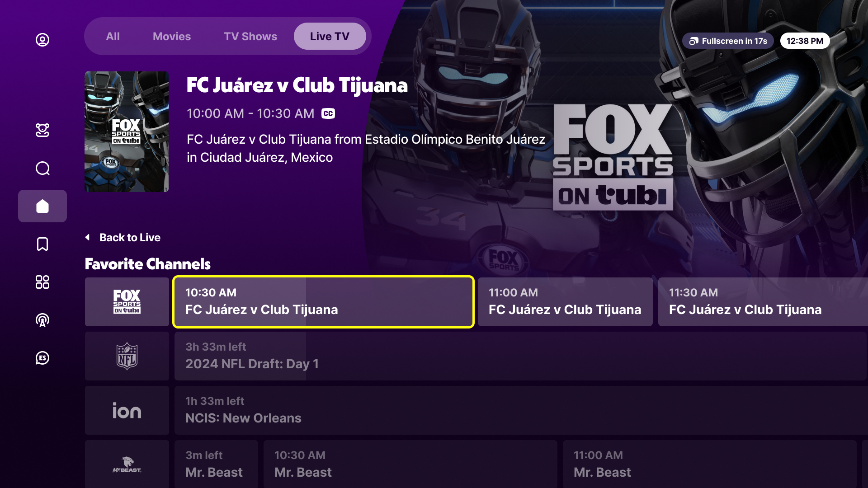Image resolution: width=868 pixels, height=488 pixels.
Task: Open the categories grid icon
Action: point(42,282)
